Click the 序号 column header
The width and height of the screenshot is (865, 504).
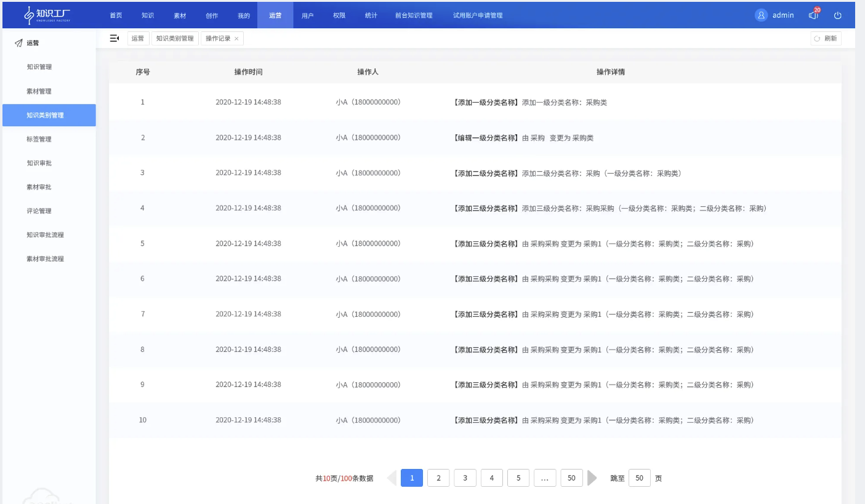[x=143, y=72]
